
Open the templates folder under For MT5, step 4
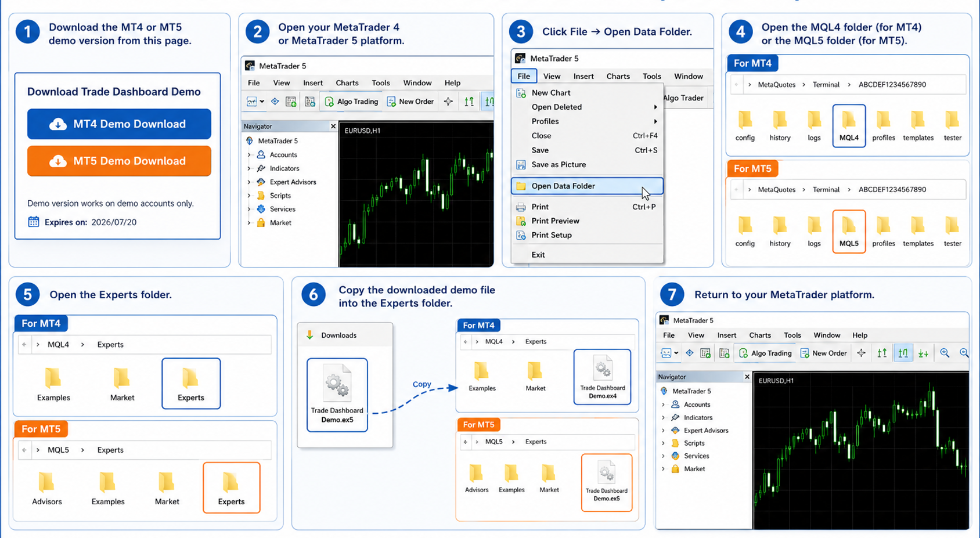pos(918,232)
